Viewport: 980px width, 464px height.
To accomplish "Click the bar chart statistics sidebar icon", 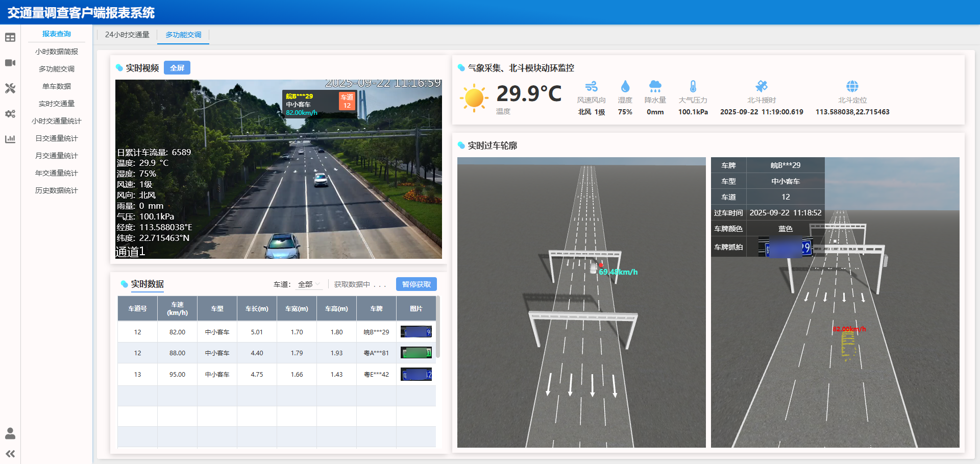I will [10, 139].
